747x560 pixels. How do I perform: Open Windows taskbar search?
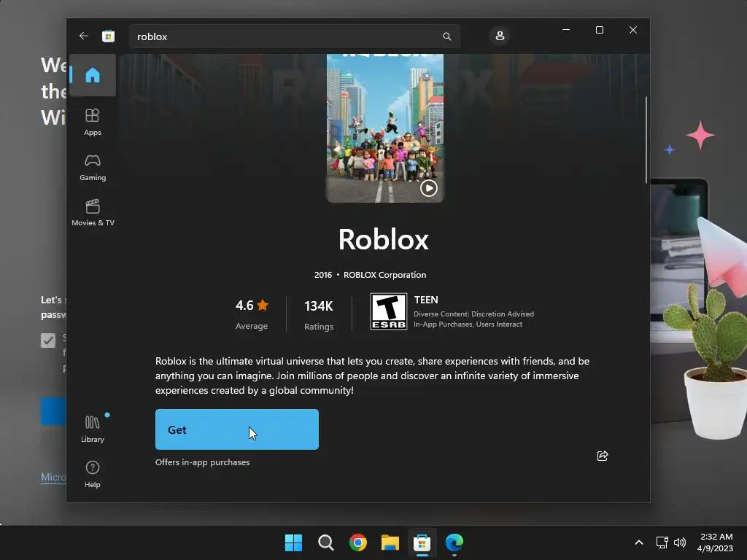click(326, 542)
